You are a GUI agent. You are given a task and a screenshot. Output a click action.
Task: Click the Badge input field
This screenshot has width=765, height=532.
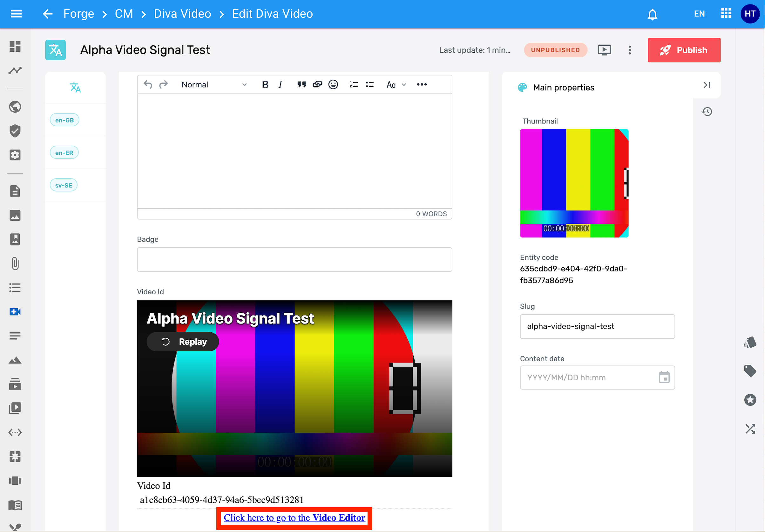[x=294, y=259]
